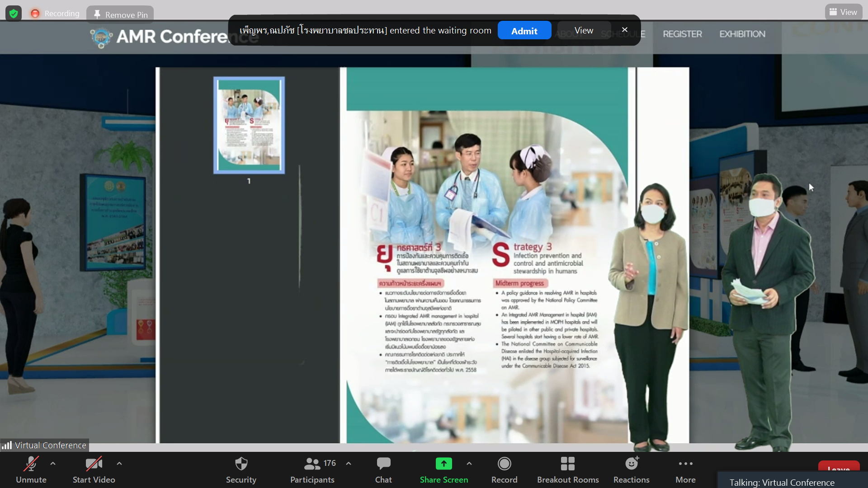Screen dimensions: 868x488
Task: Expand Share Screen options arrow
Action: pos(469,464)
